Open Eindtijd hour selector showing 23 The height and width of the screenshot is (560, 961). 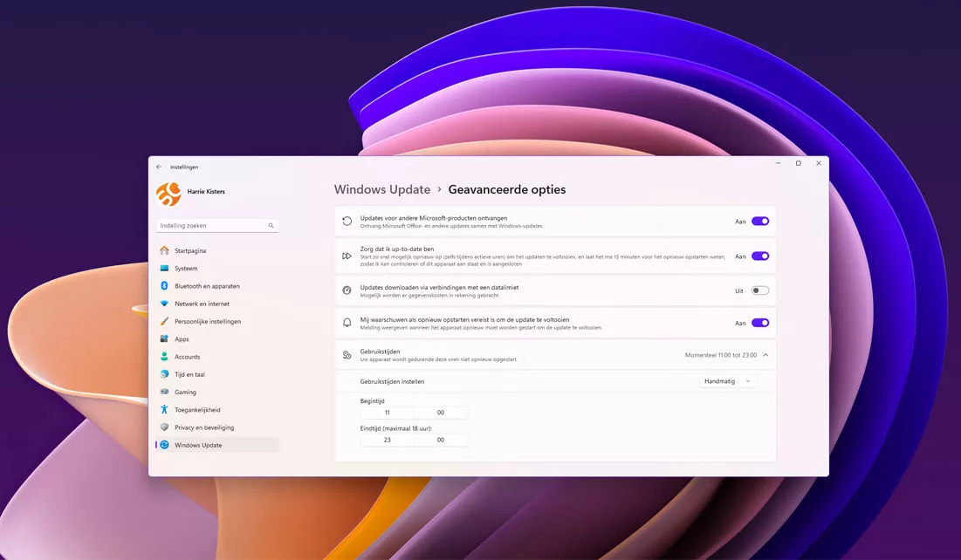click(387, 440)
